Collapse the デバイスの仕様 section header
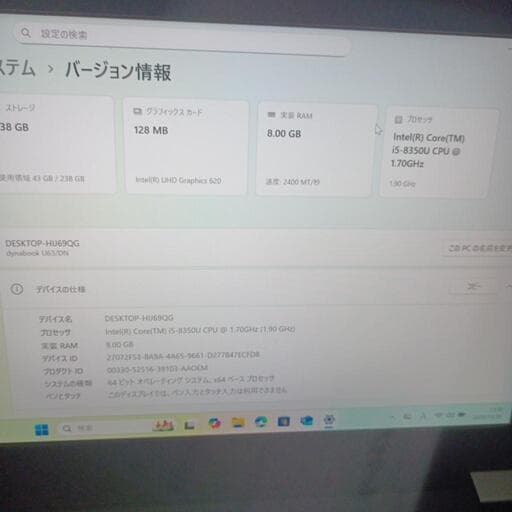This screenshot has height=512, width=512. point(256,289)
